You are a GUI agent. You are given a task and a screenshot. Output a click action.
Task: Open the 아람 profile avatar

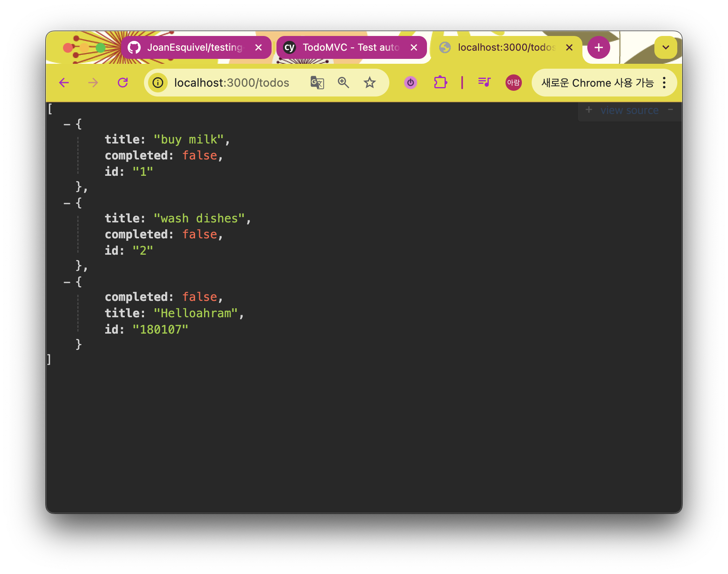[514, 83]
